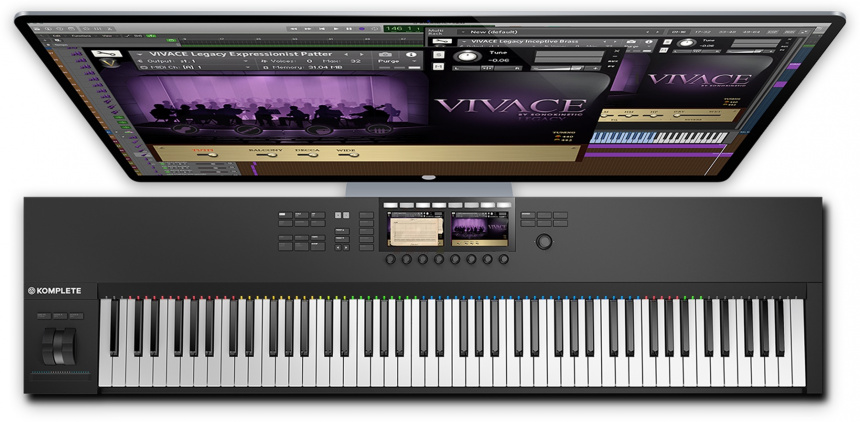Select 442 tuning on front Vivace Legacy panel
860x422 pixels.
click(x=563, y=140)
